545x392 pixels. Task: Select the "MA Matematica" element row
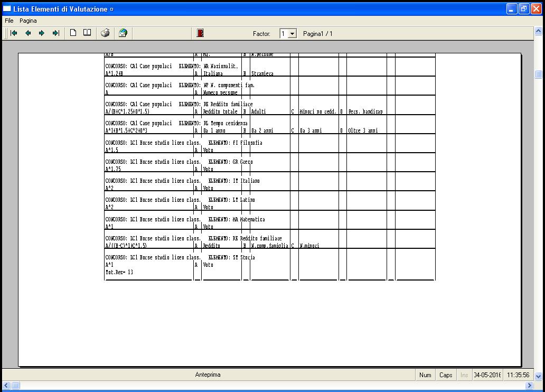[270, 219]
